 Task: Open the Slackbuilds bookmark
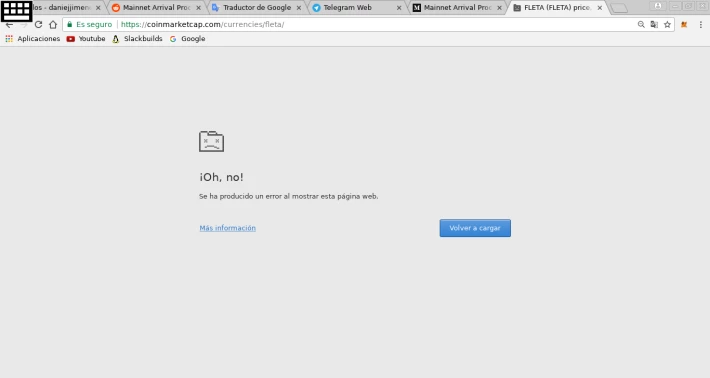(x=137, y=39)
